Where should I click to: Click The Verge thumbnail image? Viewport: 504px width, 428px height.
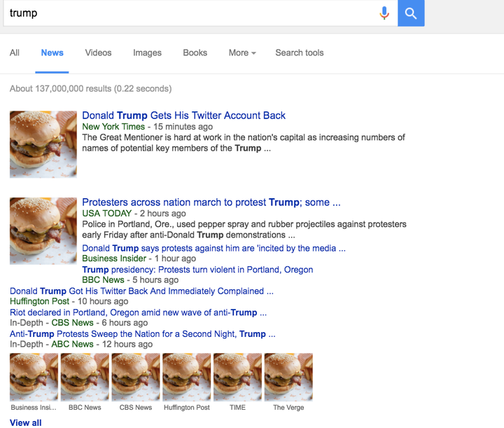click(288, 377)
